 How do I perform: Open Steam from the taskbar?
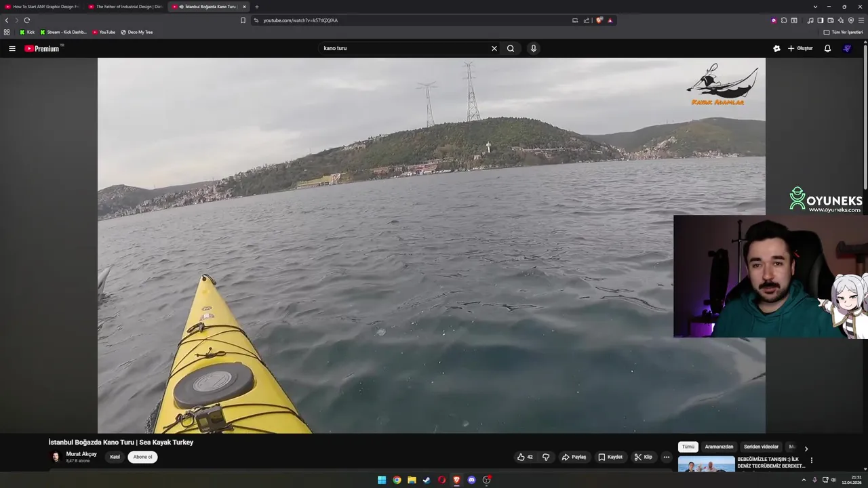click(x=427, y=480)
